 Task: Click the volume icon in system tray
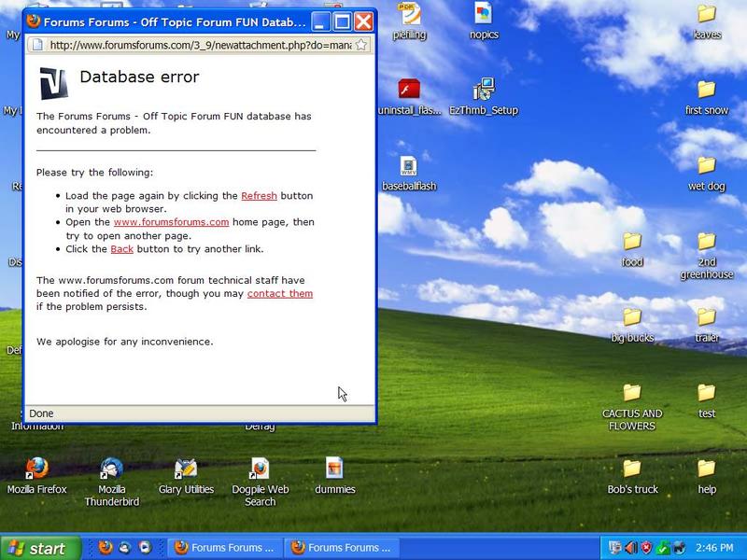click(631, 548)
